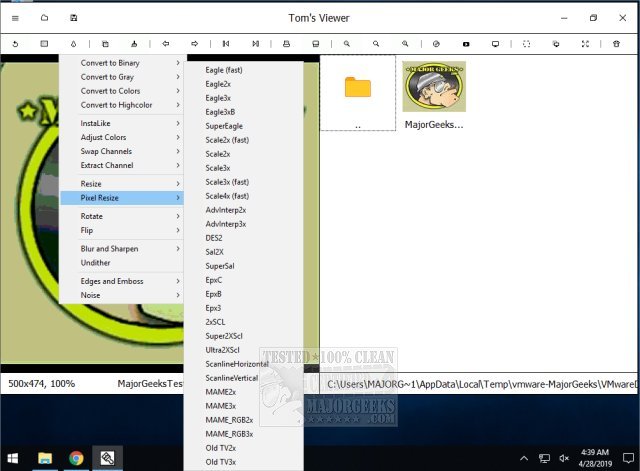The width and height of the screenshot is (640, 471).
Task: Select the Undither menu entry
Action: (x=122, y=263)
